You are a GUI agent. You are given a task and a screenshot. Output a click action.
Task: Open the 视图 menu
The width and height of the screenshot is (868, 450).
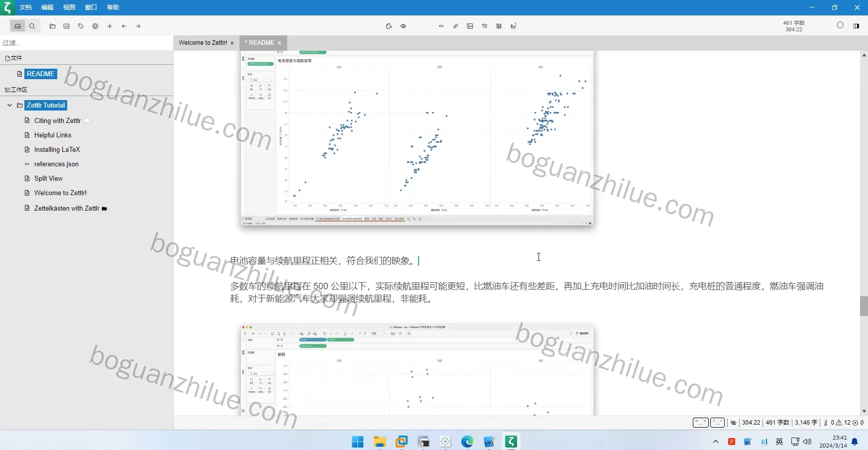click(69, 7)
